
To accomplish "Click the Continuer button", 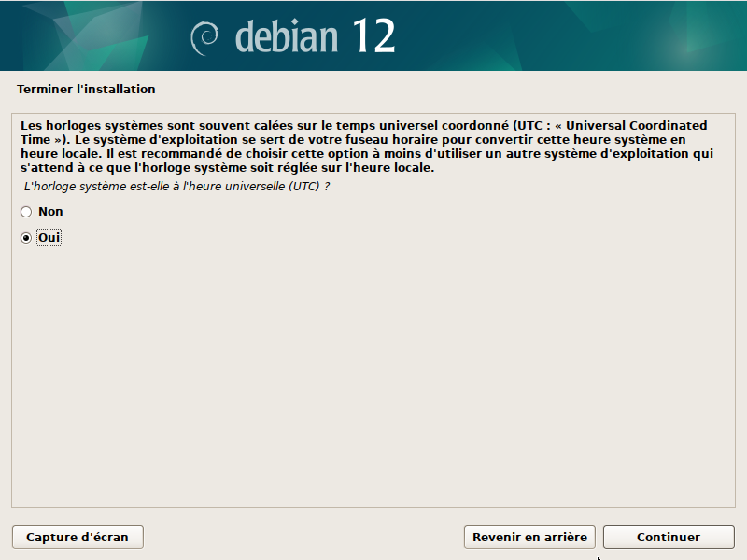I will pos(669,538).
